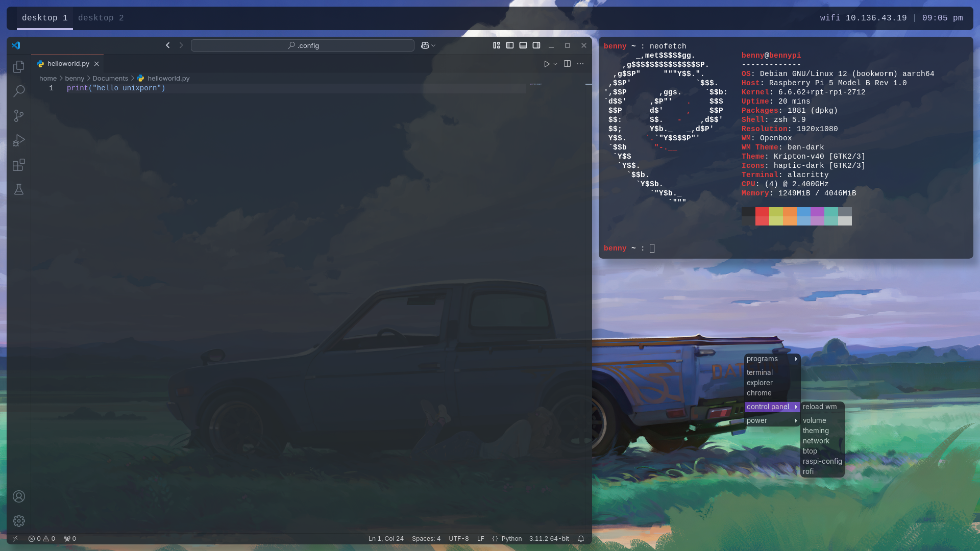Expand the control panel submenu
This screenshot has height=551, width=980.
[772, 407]
